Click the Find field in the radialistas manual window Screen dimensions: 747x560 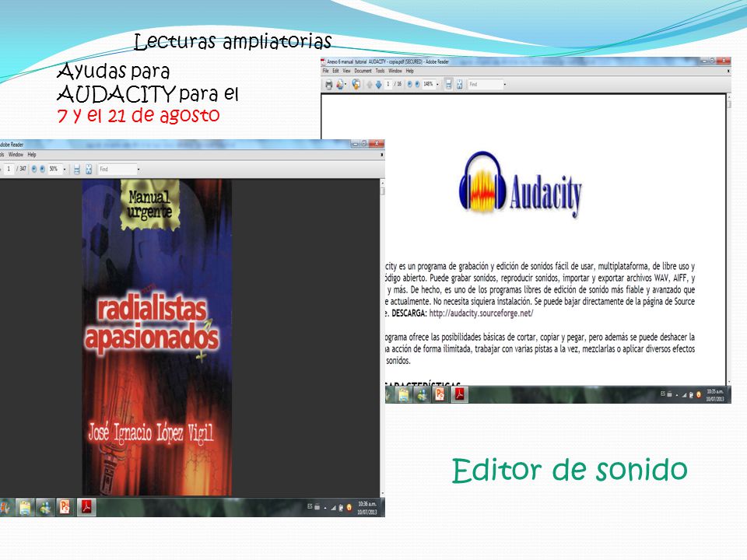[x=117, y=169]
